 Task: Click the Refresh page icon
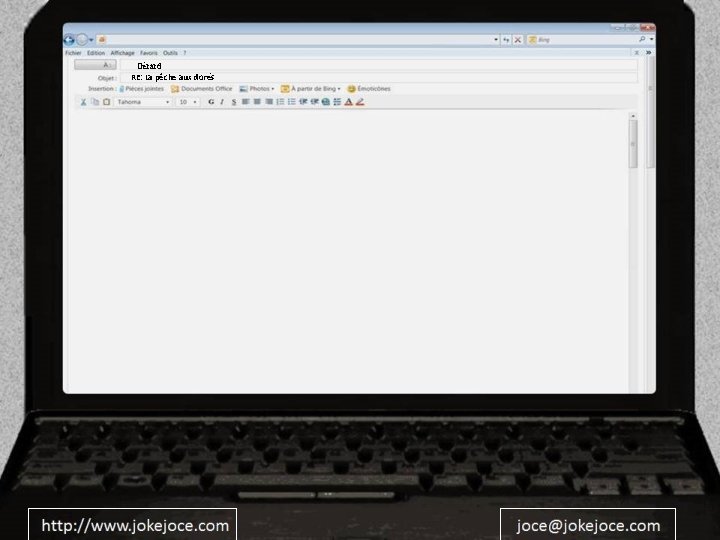click(506, 40)
